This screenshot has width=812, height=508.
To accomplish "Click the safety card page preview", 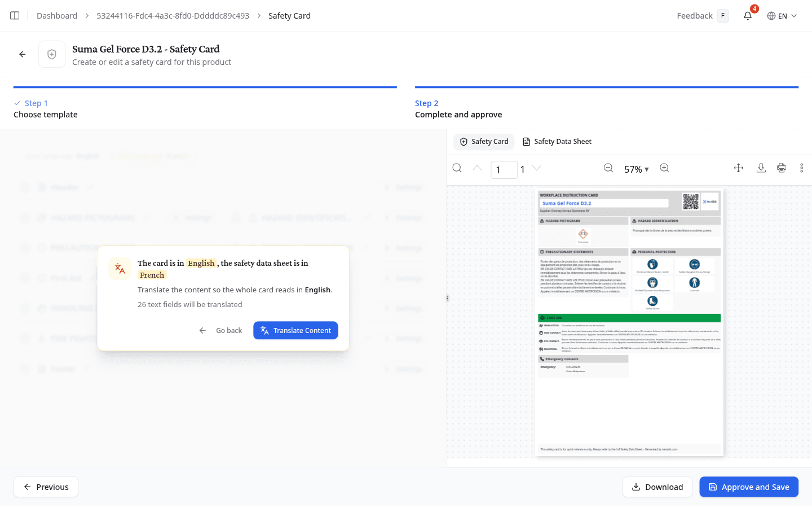I will click(x=629, y=322).
